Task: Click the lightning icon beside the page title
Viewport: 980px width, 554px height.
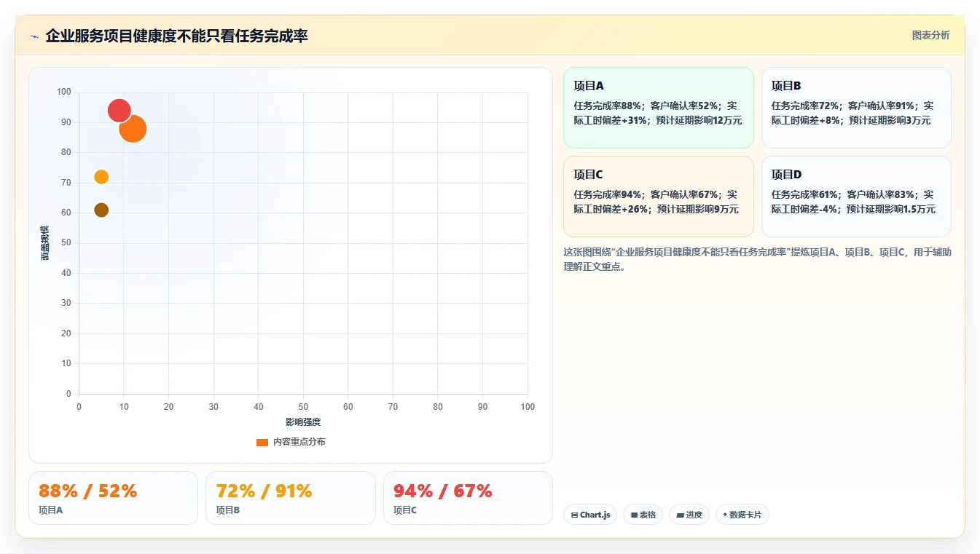Action: pyautogui.click(x=35, y=36)
